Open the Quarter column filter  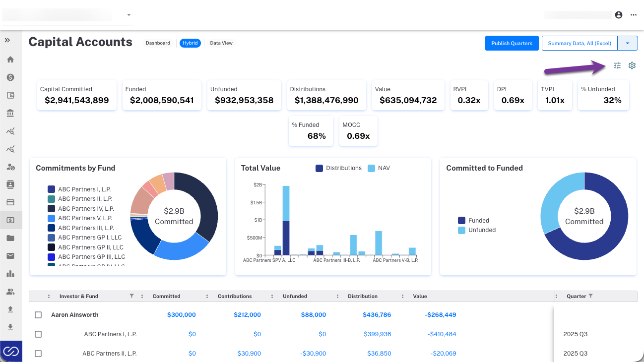click(590, 296)
